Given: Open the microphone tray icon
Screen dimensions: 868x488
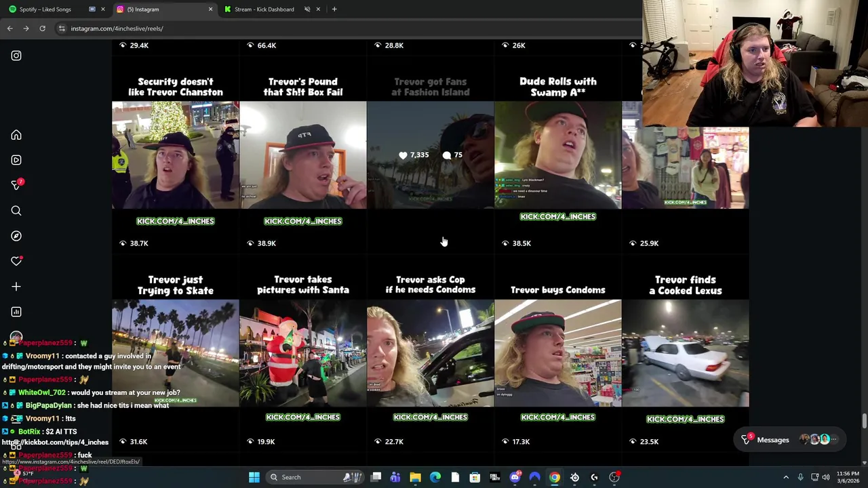Looking at the screenshot, I should (800, 477).
